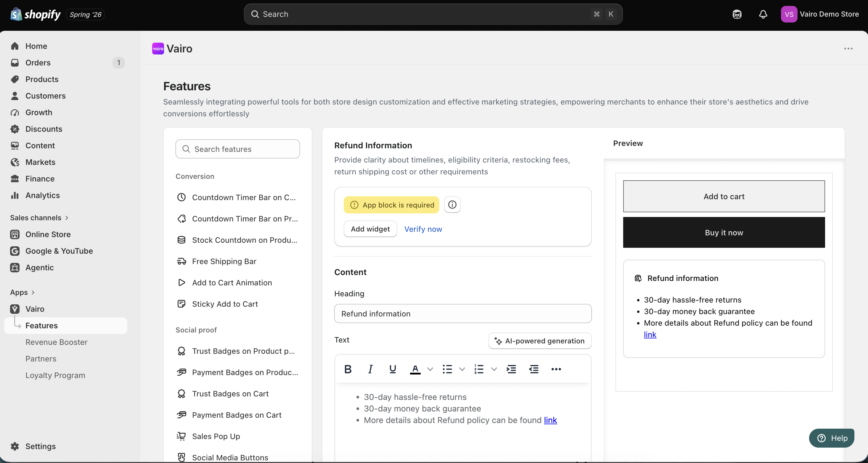The image size is (868, 463).
Task: Select Sales Pop Up feature
Action: (x=237, y=436)
